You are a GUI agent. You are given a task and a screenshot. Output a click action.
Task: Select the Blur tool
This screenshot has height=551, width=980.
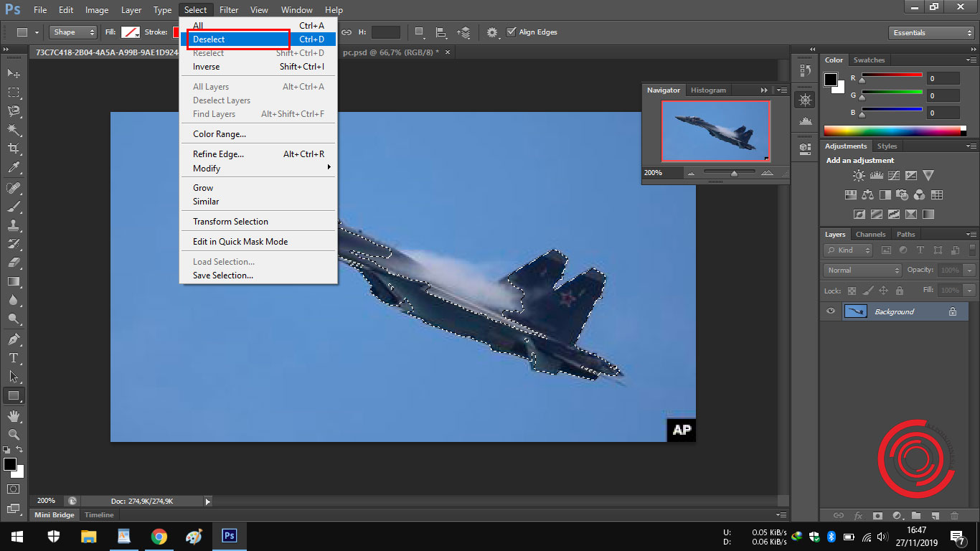[x=14, y=300]
